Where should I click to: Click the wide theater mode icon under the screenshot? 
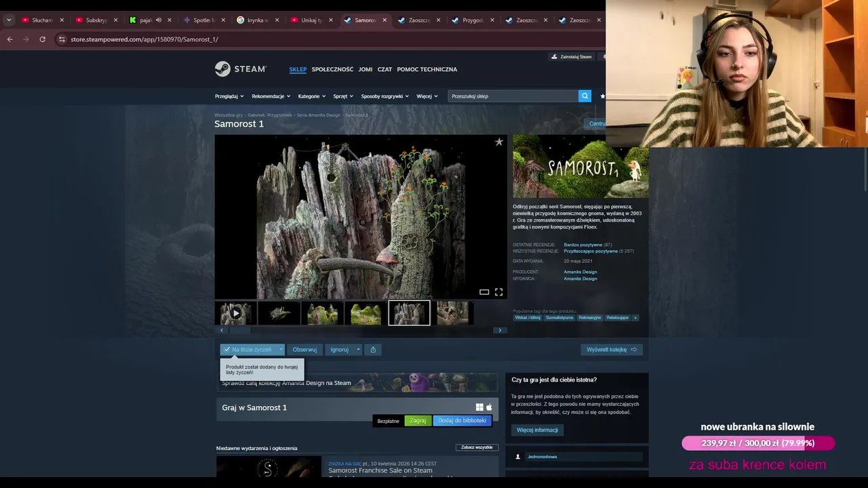point(484,292)
